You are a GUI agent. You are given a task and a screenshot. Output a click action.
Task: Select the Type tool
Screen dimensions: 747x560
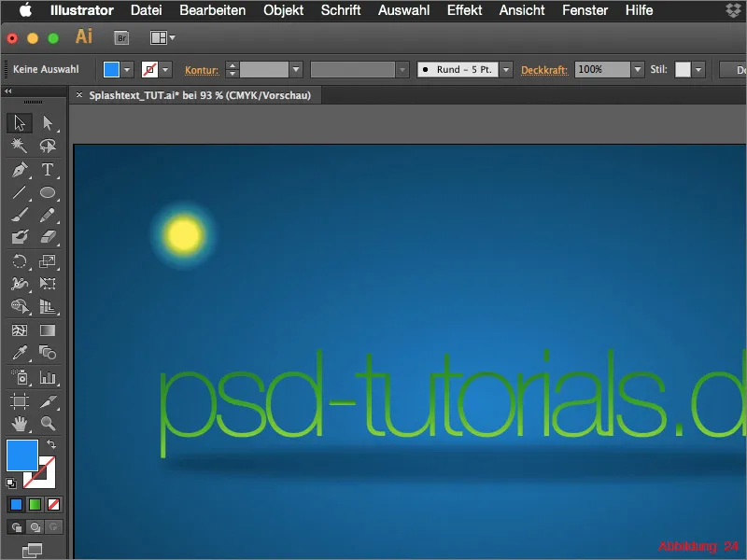[x=48, y=170]
